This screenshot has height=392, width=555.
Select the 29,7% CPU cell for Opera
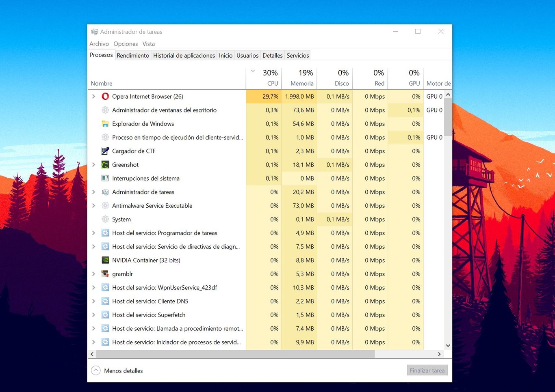coord(264,96)
